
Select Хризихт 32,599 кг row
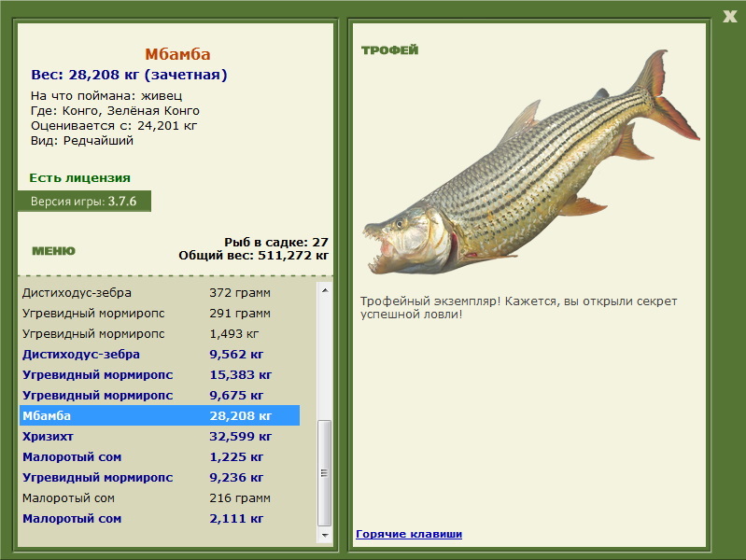pos(160,436)
